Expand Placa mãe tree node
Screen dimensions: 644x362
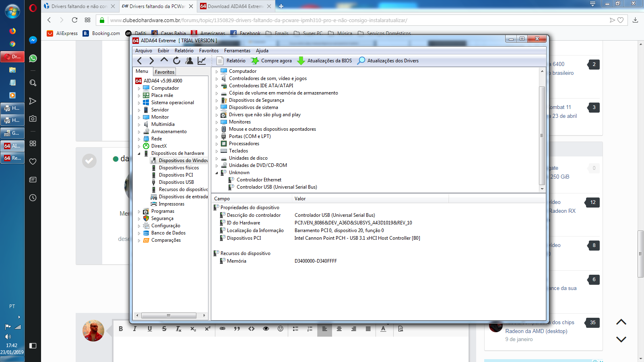(139, 96)
